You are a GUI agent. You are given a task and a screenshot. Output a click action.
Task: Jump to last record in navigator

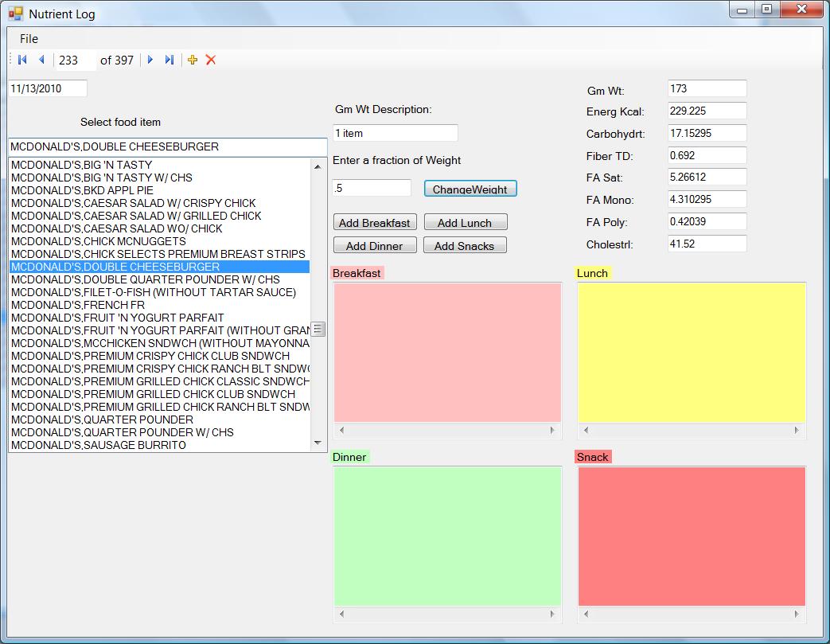pyautogui.click(x=170, y=60)
